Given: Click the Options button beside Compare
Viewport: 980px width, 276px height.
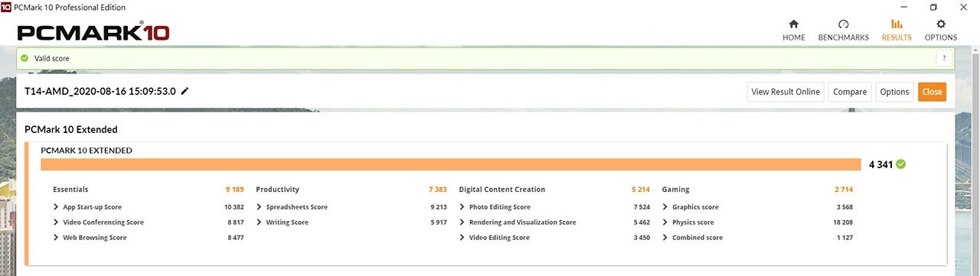Looking at the screenshot, I should pos(894,92).
